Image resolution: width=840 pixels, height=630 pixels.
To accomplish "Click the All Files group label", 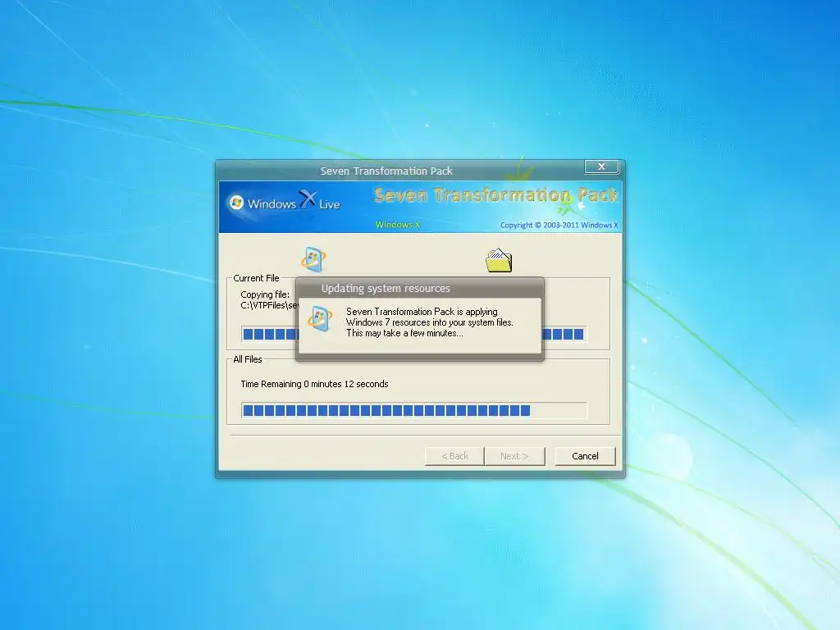I will click(248, 359).
